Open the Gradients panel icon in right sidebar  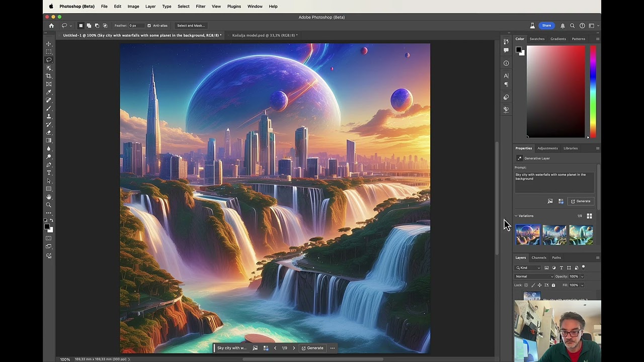[x=558, y=39]
